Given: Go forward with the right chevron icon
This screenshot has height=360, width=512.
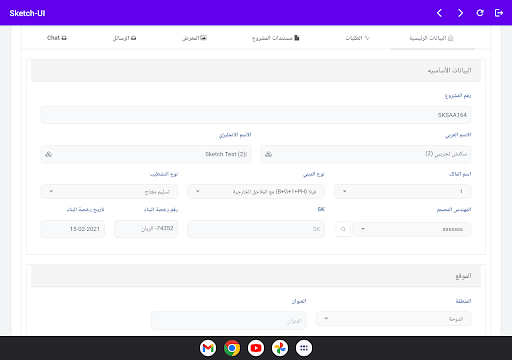Looking at the screenshot, I should pyautogui.click(x=460, y=13).
